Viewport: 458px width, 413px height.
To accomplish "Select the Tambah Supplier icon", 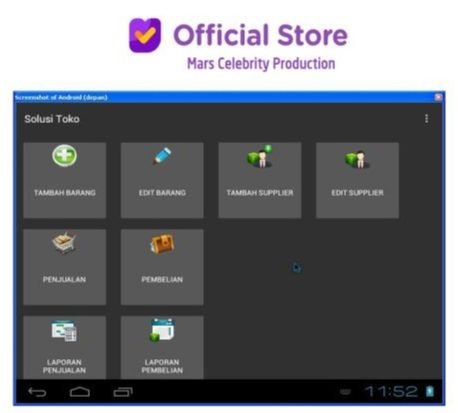I will coord(260,156).
